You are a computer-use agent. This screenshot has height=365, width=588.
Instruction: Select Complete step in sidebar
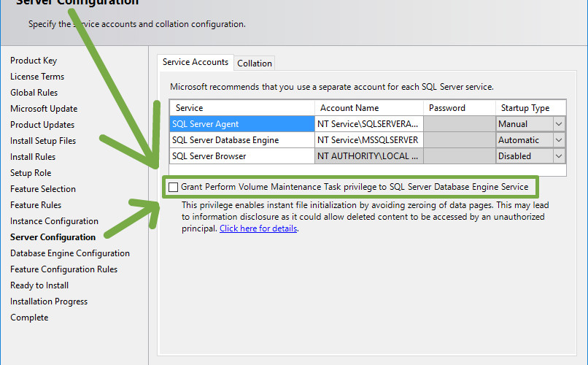29,318
